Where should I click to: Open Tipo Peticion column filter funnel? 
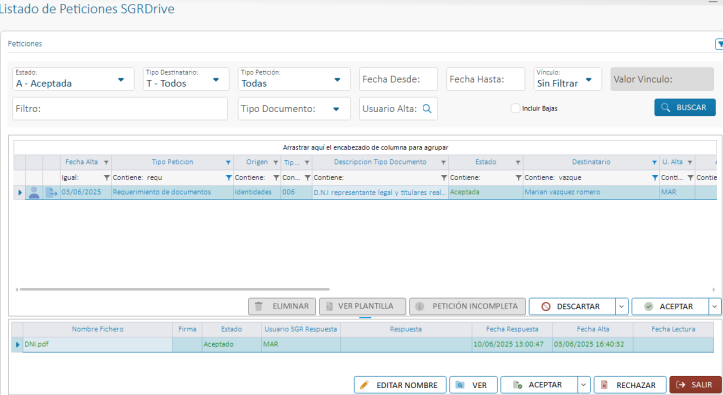tap(228, 162)
